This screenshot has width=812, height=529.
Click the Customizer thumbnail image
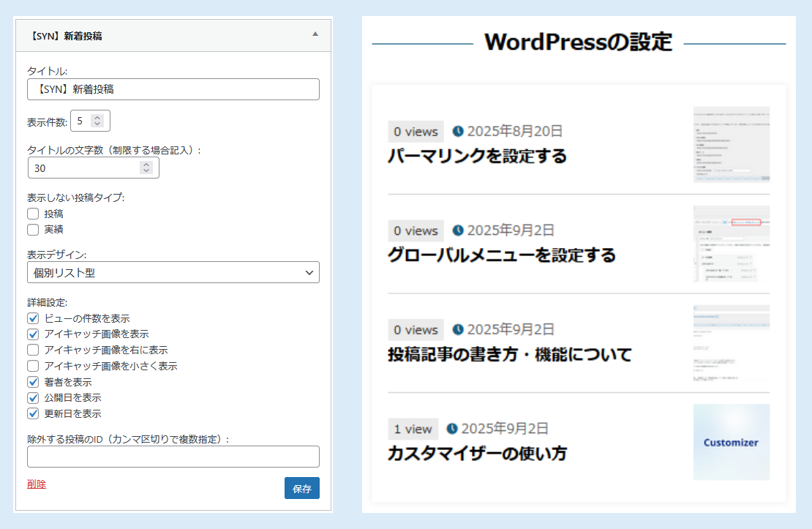point(731,442)
